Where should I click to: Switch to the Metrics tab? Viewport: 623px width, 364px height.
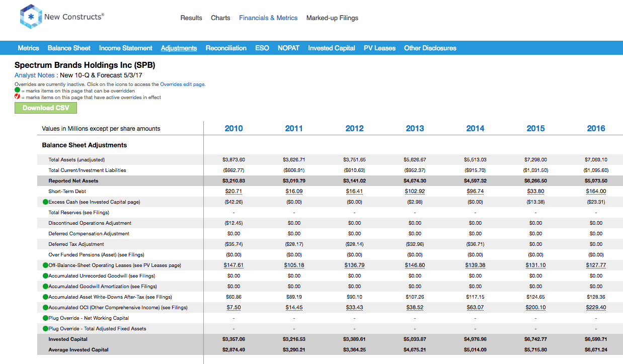[28, 48]
